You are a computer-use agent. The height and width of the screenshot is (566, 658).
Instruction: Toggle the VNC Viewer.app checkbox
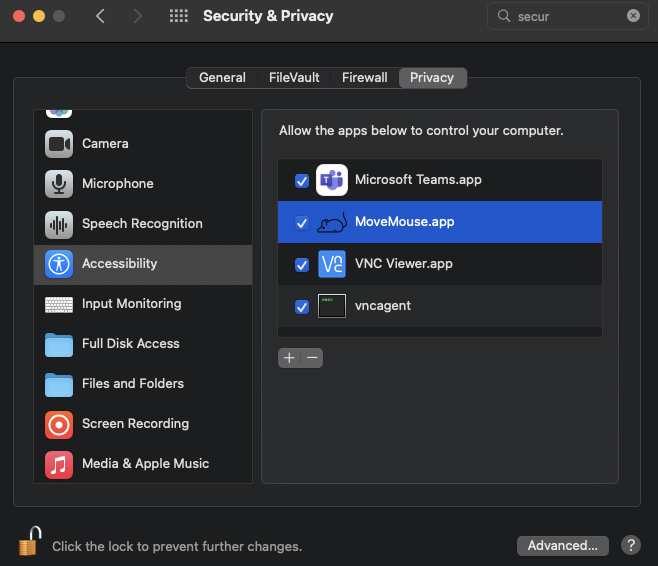click(x=302, y=265)
